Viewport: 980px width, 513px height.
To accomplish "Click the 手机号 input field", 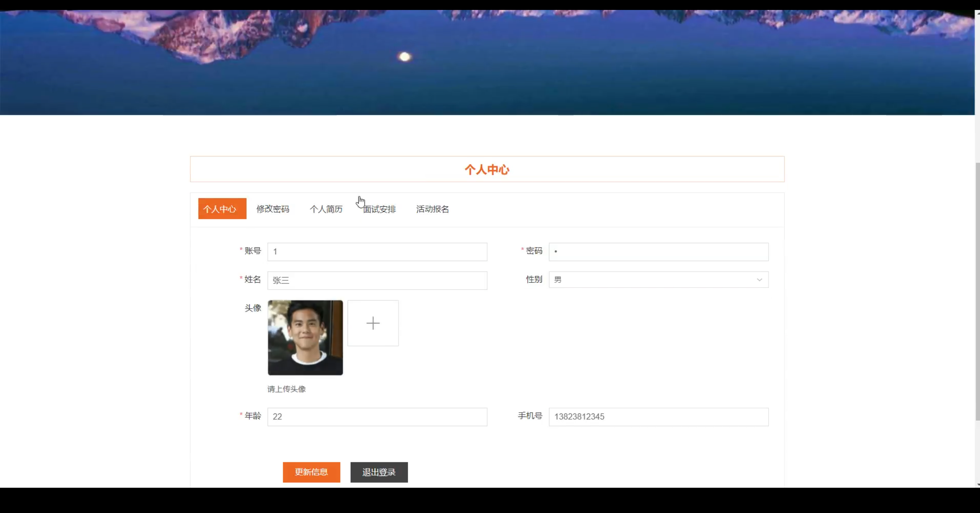I will point(658,417).
